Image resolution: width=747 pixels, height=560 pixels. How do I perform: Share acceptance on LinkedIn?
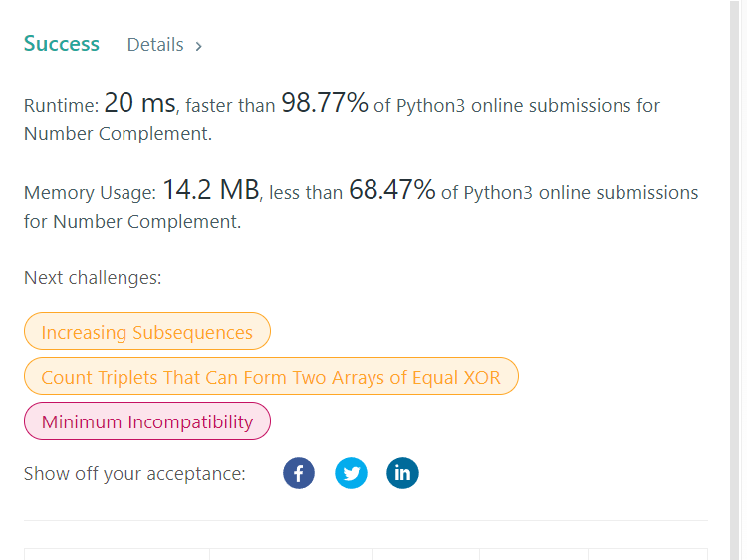pyautogui.click(x=402, y=473)
